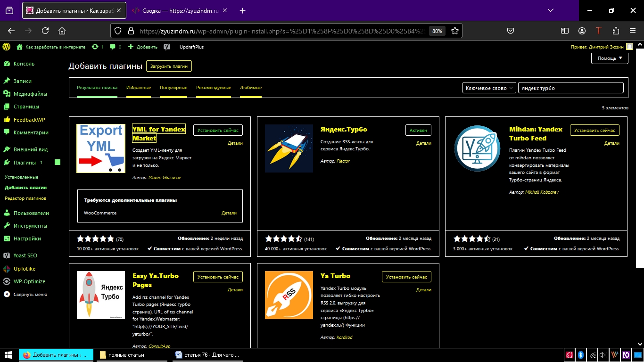
Task: Switch to Популярные tab
Action: coord(173,88)
